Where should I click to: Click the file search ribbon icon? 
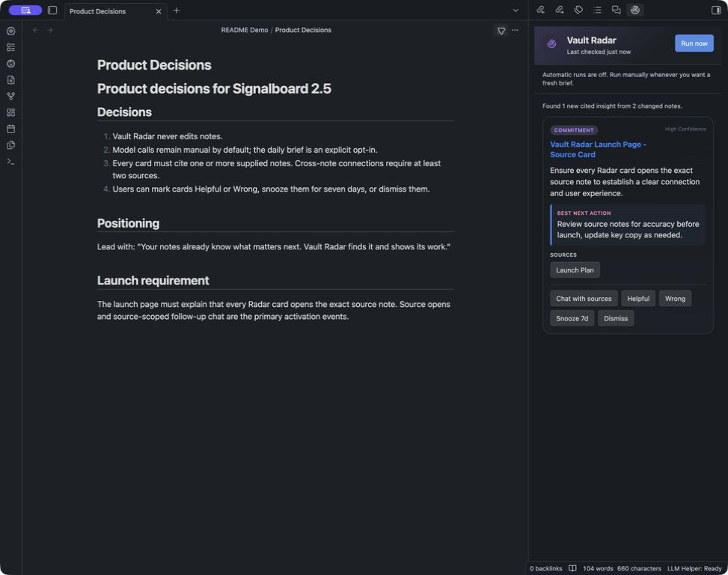tap(11, 80)
